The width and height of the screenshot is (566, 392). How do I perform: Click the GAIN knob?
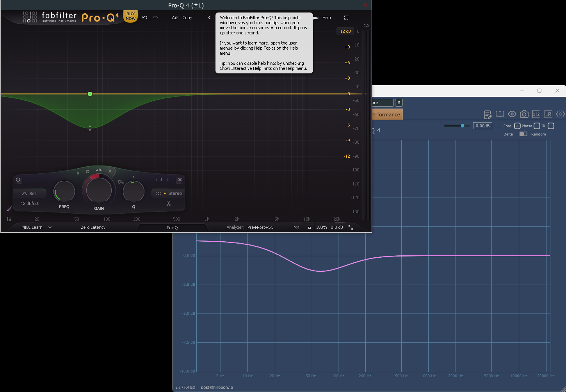tap(99, 190)
